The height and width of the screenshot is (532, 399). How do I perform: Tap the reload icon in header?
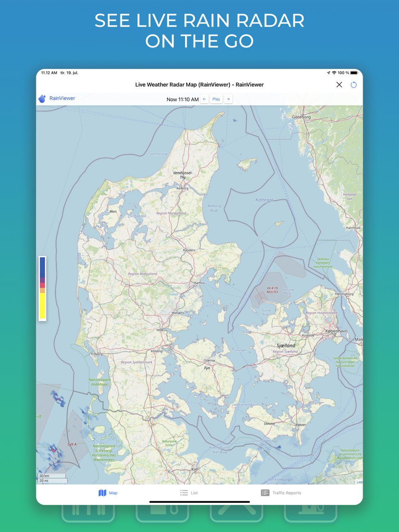[354, 85]
